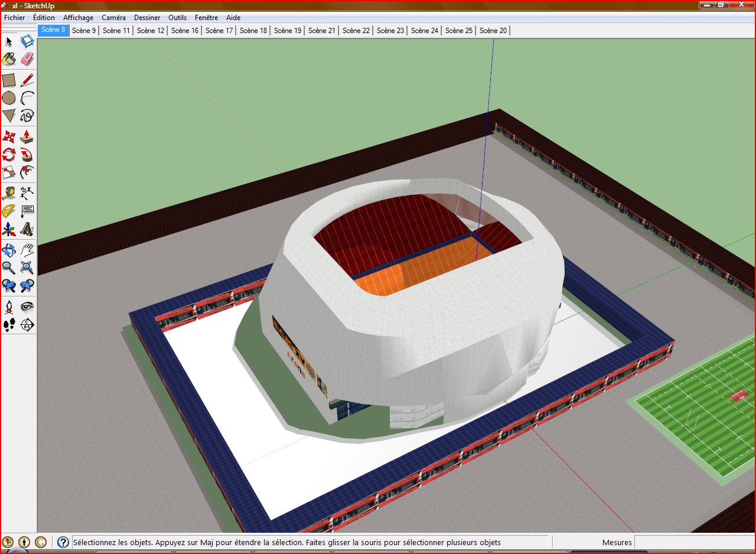This screenshot has height=554, width=756.
Task: Click the Zoom Extents icon
Action: click(x=27, y=268)
